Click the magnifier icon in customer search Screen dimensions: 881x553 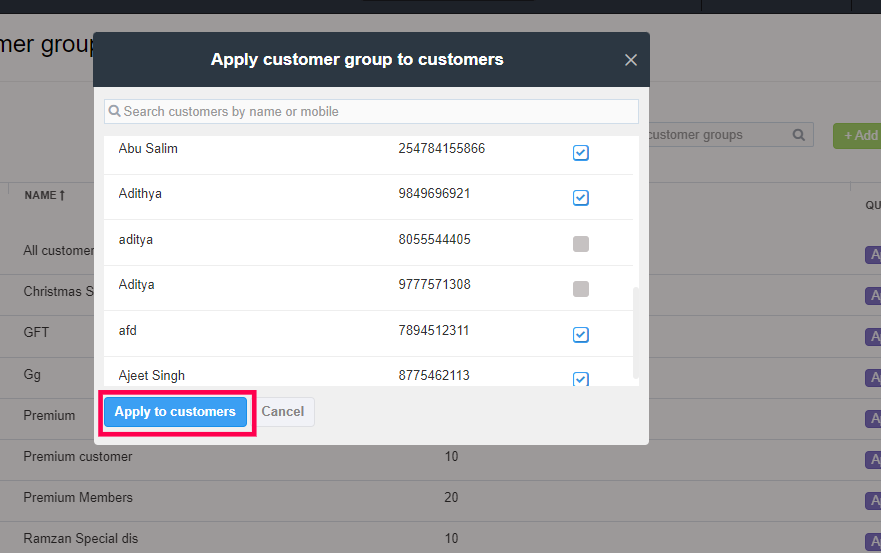point(115,112)
